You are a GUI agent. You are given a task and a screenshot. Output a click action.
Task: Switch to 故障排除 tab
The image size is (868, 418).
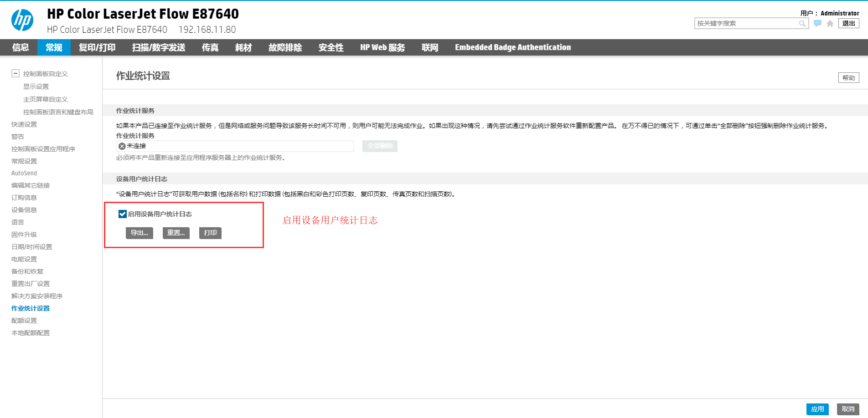click(x=285, y=47)
